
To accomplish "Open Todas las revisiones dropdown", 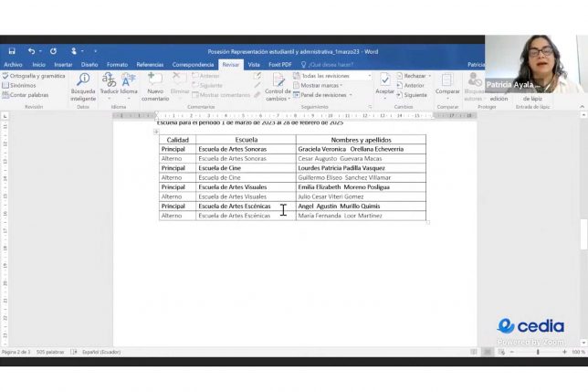I will 335,76.
